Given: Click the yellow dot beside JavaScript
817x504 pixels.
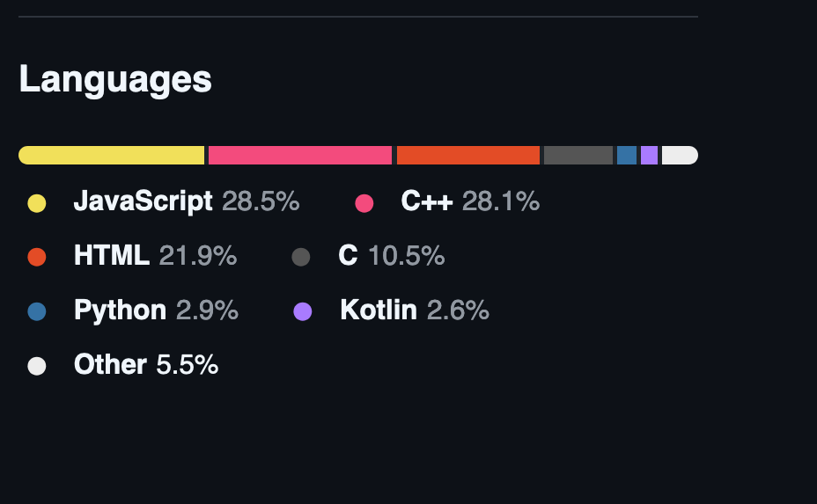Looking at the screenshot, I should 37,203.
